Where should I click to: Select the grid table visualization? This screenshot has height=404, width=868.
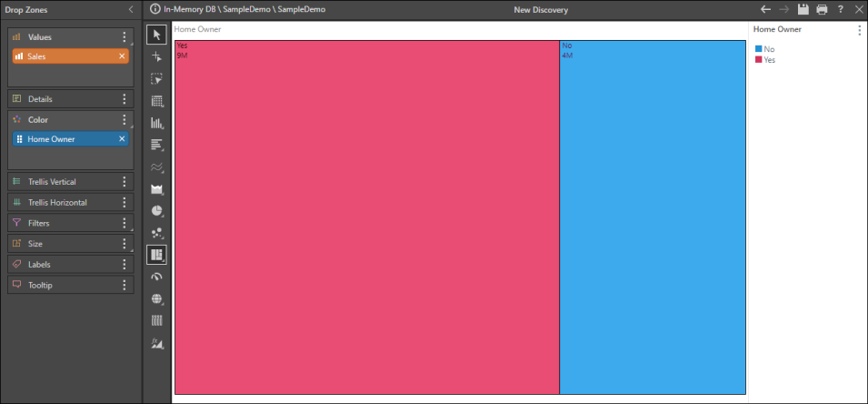coord(156,101)
